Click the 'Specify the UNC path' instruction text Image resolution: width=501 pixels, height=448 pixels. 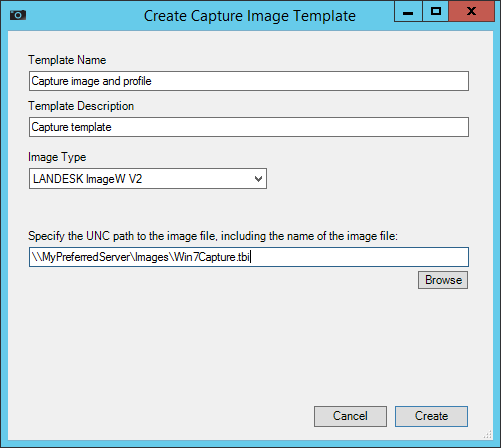point(213,236)
